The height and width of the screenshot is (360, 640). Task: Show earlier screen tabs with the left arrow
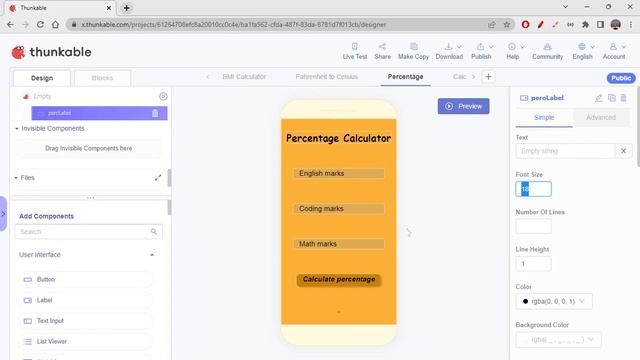point(208,77)
